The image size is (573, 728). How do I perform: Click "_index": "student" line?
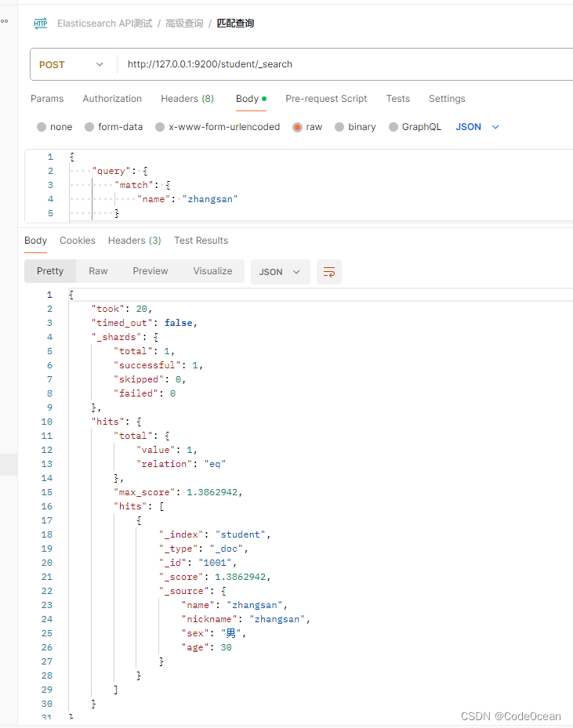(215, 534)
